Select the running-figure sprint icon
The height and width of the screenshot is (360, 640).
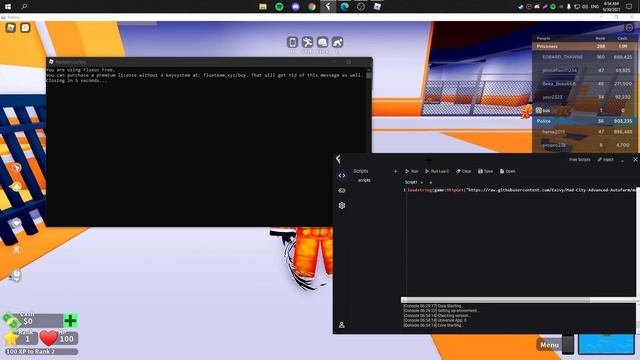[307, 42]
